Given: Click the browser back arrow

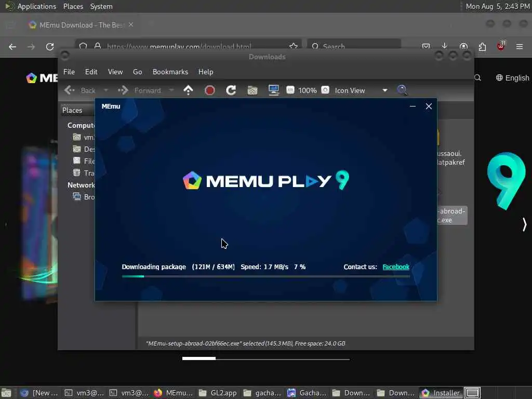Looking at the screenshot, I should [x=12, y=47].
